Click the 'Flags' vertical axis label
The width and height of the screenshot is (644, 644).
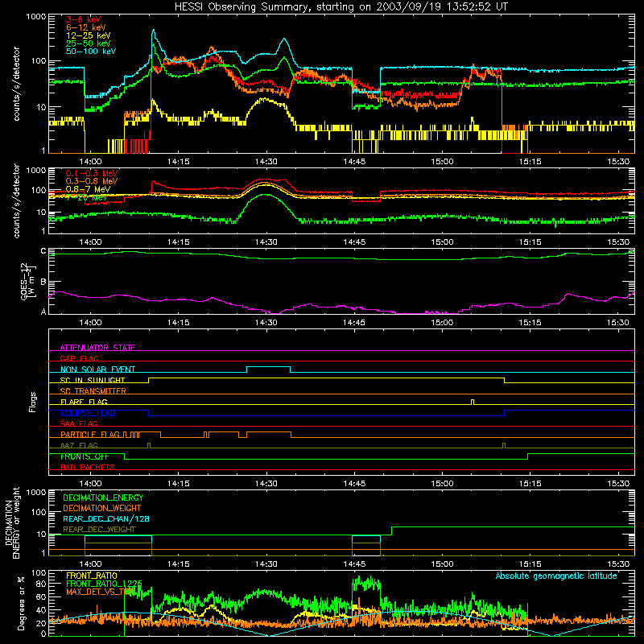click(x=33, y=402)
